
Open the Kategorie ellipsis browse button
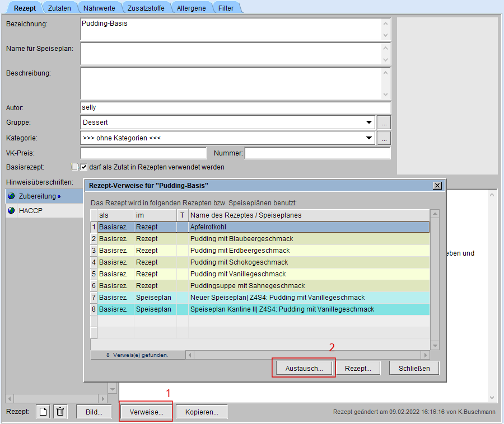384,138
